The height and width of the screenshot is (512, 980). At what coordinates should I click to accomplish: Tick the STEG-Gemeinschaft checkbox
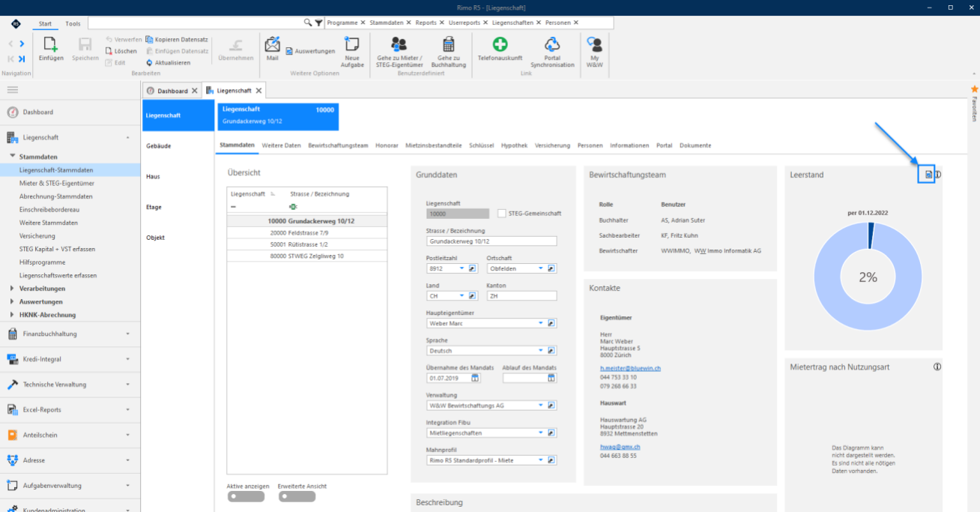tap(502, 214)
